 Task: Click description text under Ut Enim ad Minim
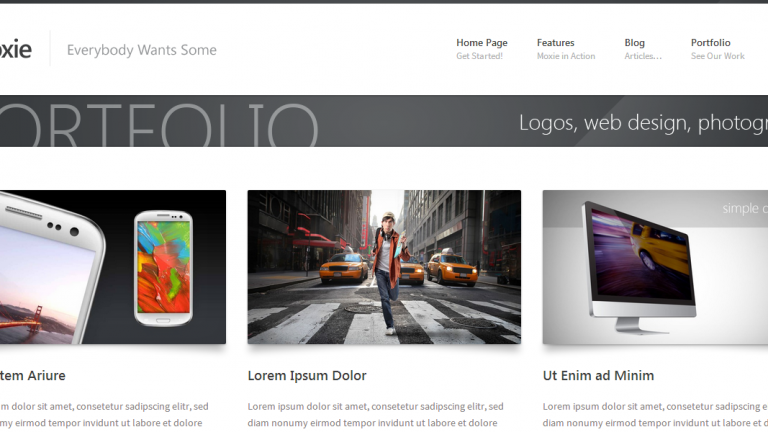pos(655,415)
